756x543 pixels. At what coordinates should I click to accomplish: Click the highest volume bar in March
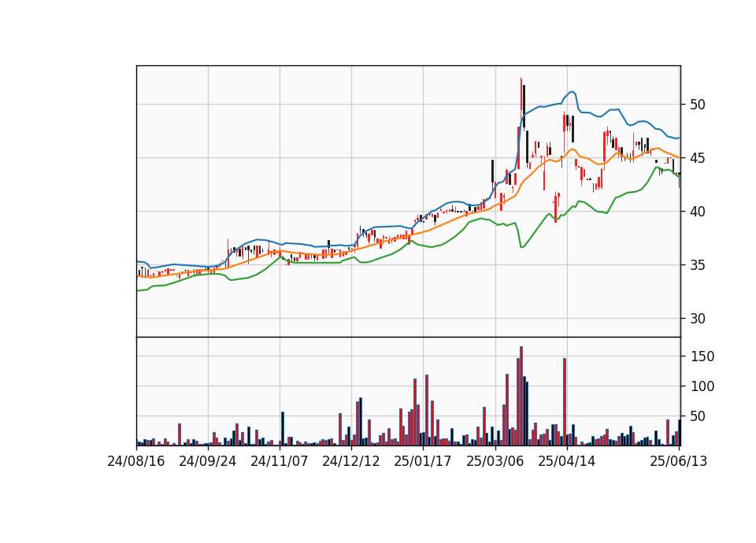pos(521,396)
